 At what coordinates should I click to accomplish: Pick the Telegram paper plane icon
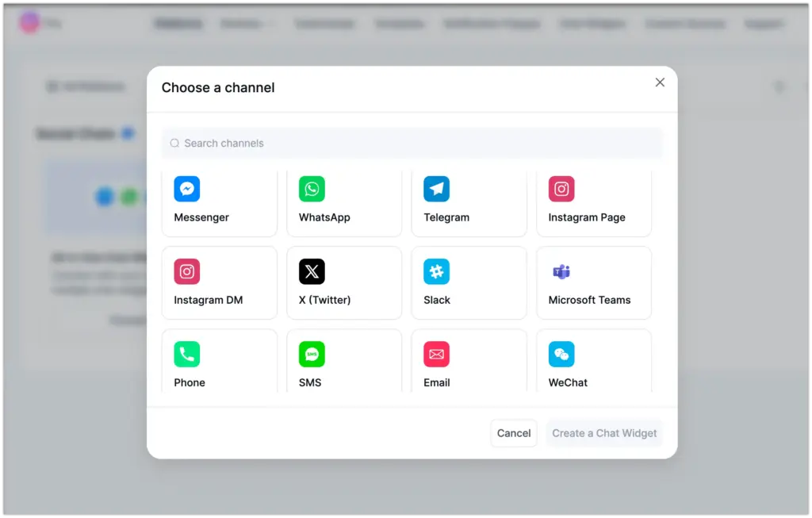[437, 189]
